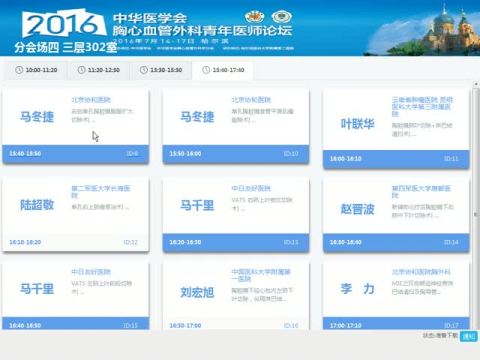Viewport: 480px width, 360px height.
Task: Select the 赵晋波 presentation card
Action: pyautogui.click(x=396, y=214)
